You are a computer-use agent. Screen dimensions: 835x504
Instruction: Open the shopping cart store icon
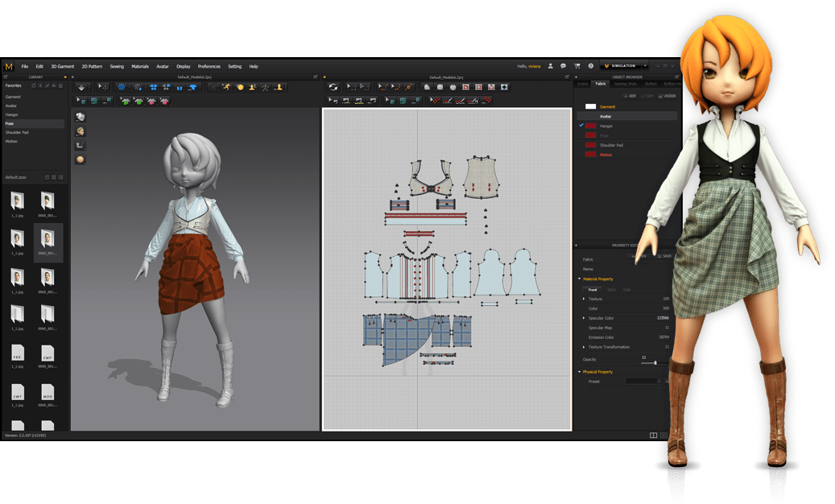coord(577,66)
